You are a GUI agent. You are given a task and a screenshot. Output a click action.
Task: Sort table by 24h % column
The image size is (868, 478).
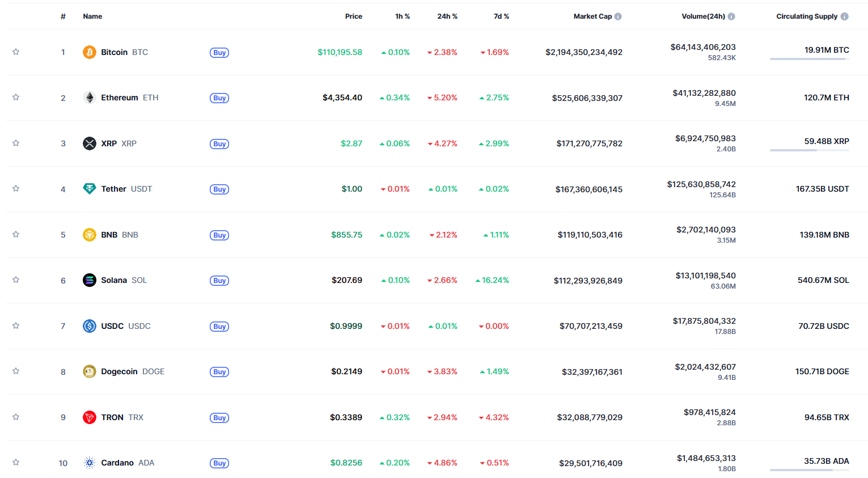(447, 16)
